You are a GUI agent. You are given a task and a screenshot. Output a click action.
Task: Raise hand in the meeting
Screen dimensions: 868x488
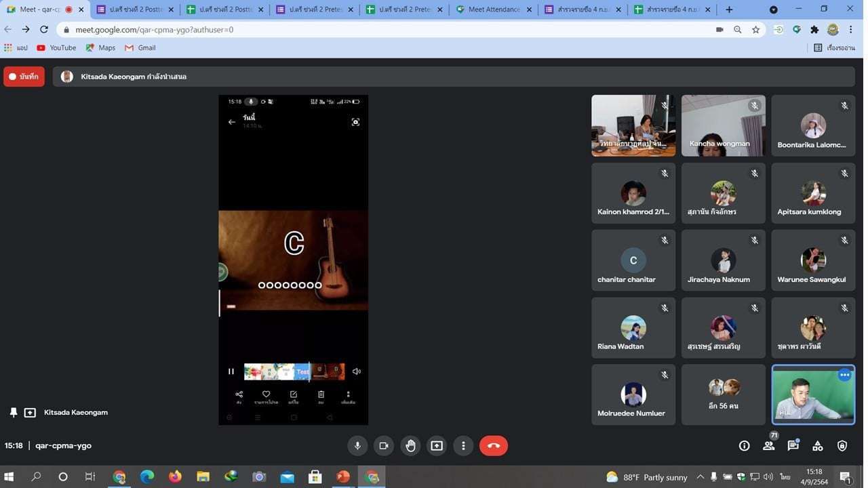(410, 445)
